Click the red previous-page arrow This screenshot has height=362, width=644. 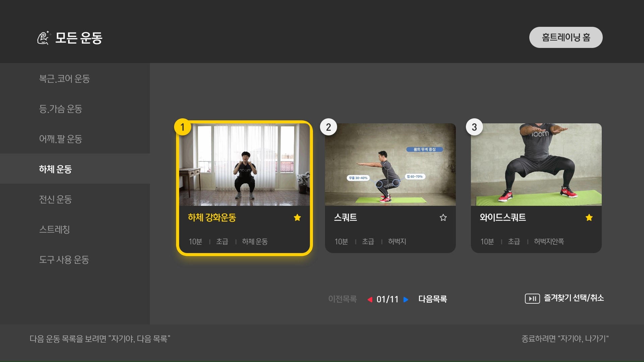pyautogui.click(x=370, y=299)
